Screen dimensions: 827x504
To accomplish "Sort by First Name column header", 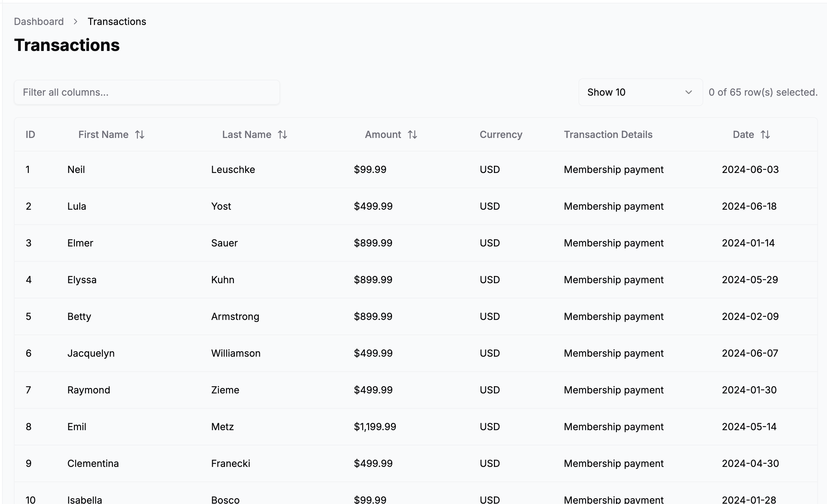I will click(x=103, y=134).
